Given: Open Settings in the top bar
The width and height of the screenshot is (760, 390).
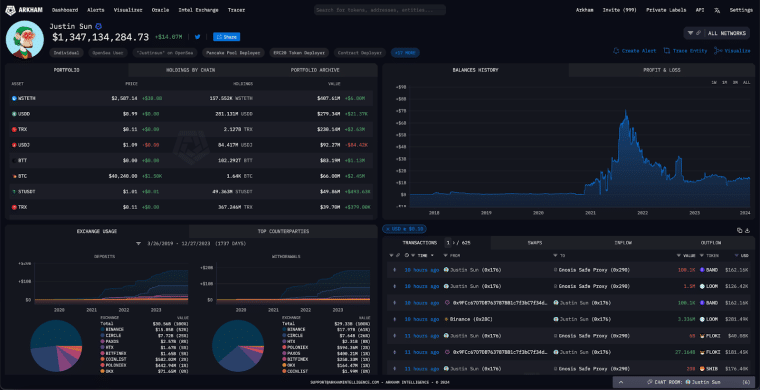Looking at the screenshot, I should (x=741, y=10).
